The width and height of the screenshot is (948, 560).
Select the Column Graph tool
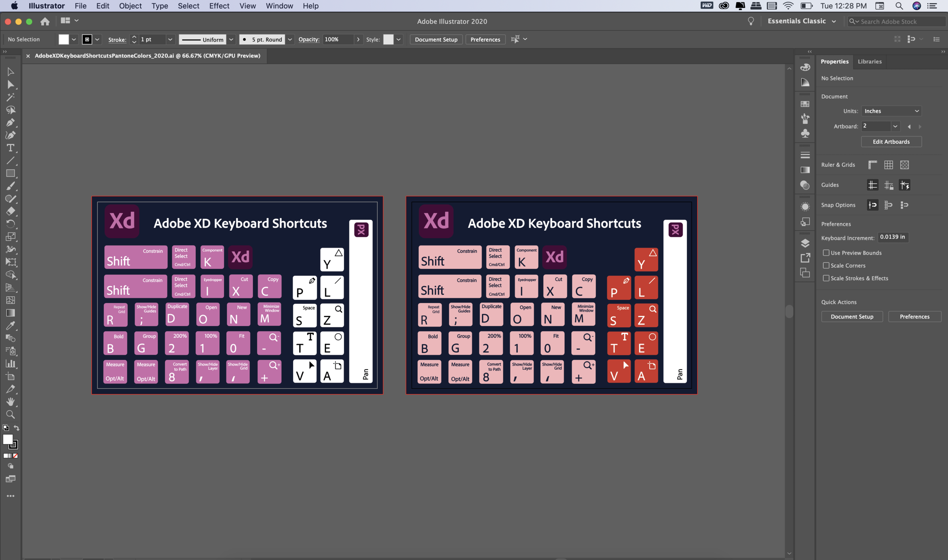pos(11,364)
